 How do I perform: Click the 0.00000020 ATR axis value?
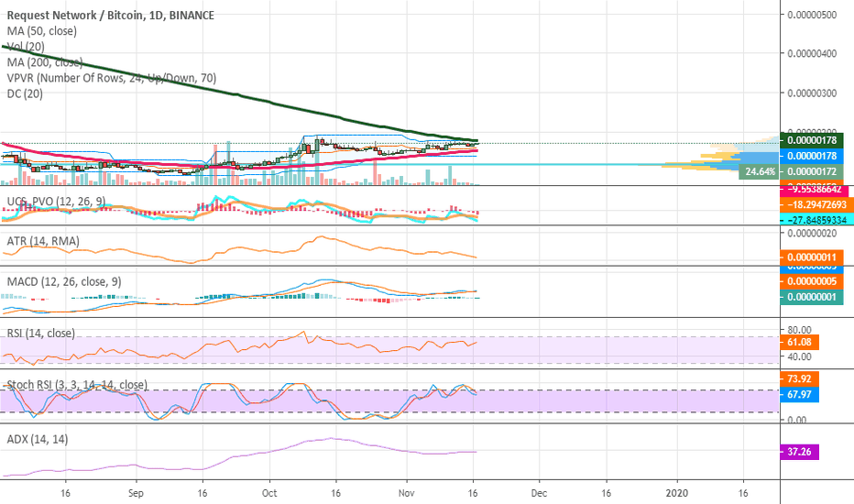(812, 233)
